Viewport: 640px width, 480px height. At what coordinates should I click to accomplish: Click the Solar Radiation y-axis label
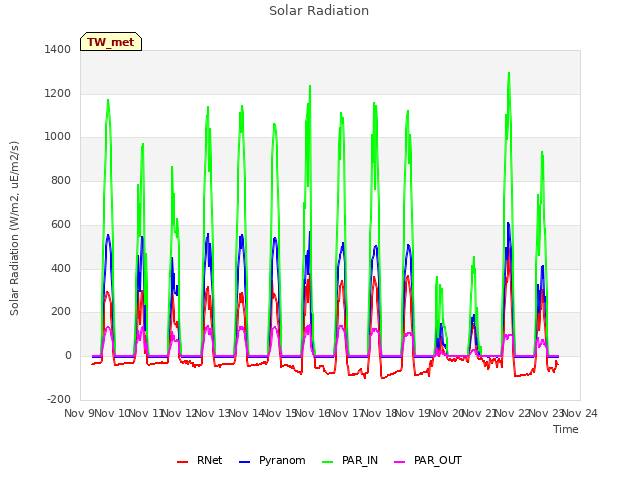[14, 228]
